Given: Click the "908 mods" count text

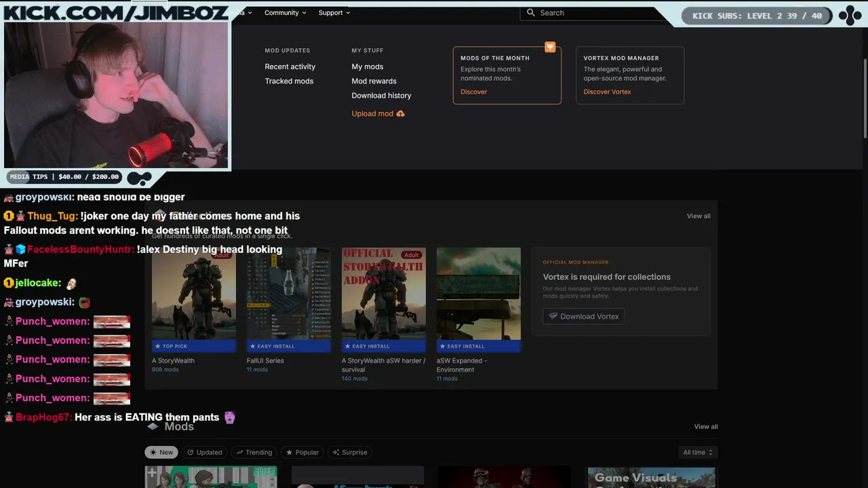Looking at the screenshot, I should click(165, 370).
